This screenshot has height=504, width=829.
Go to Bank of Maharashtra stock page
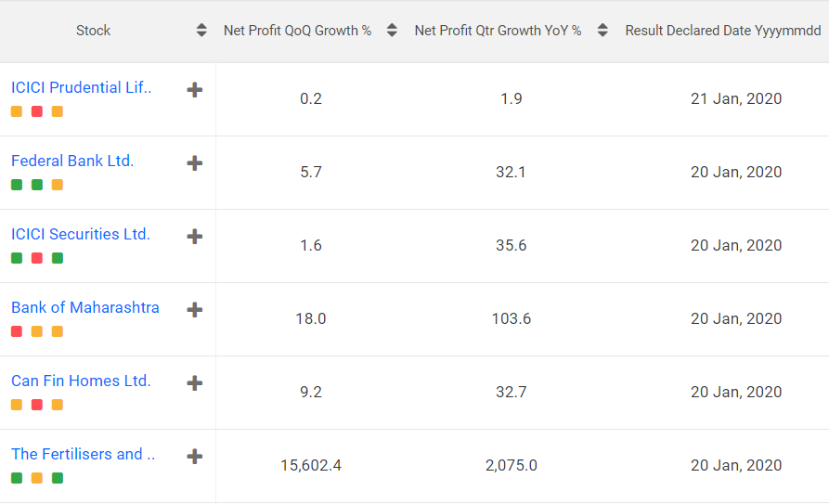click(x=84, y=307)
